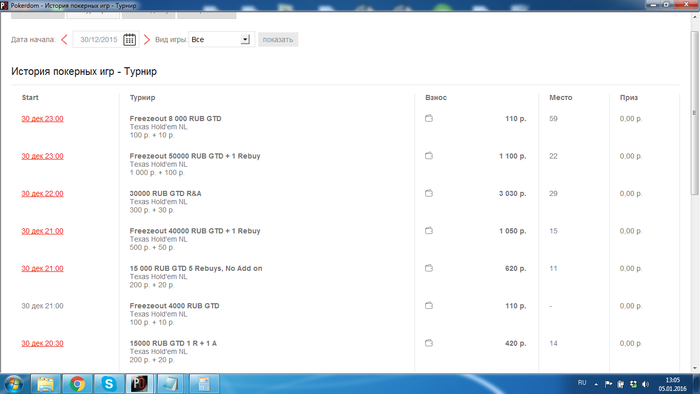Select 15000 RUB GTD 1 R + 1 A name
This screenshot has width=700, height=394.
tap(173, 344)
